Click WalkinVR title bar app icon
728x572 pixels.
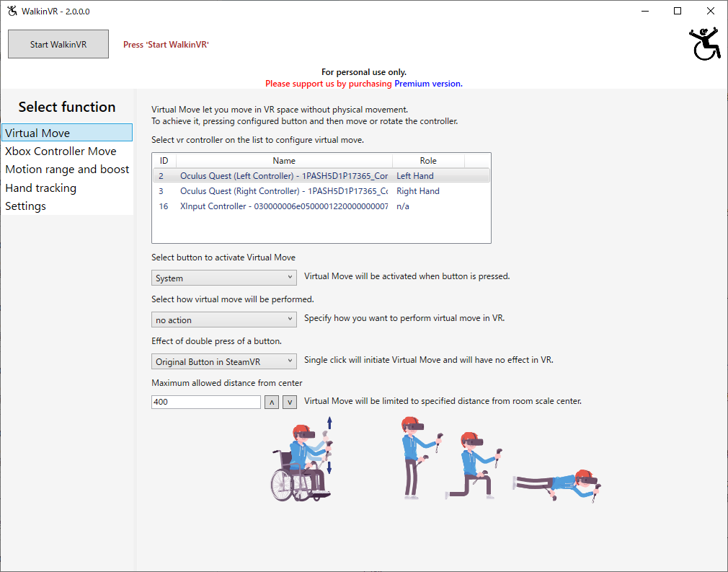click(x=12, y=11)
